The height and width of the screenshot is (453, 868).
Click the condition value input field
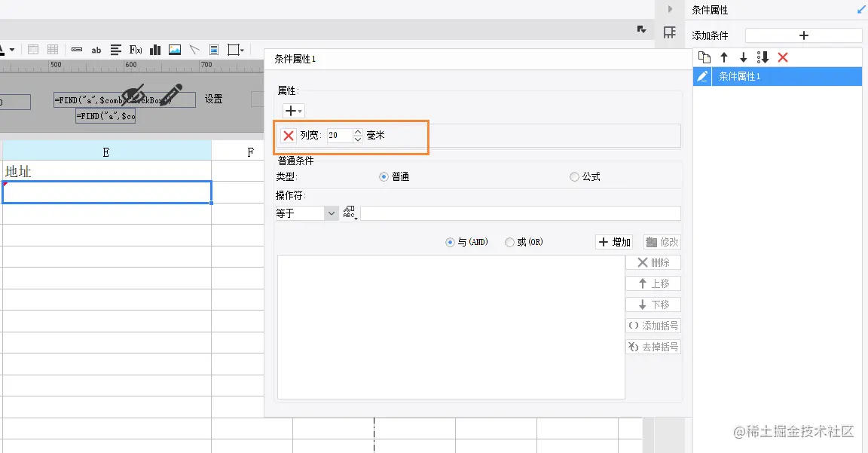pyautogui.click(x=521, y=213)
